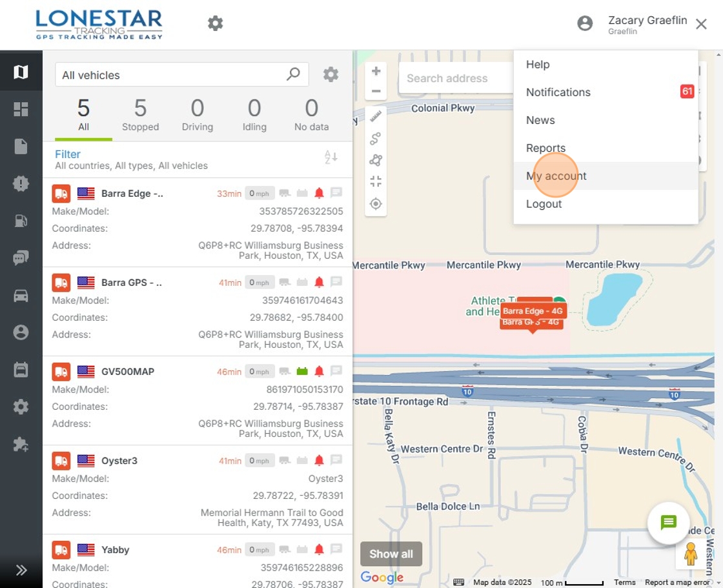Viewport: 723px width, 588px height.
Task: Click the user avatar icon
Action: pos(585,23)
